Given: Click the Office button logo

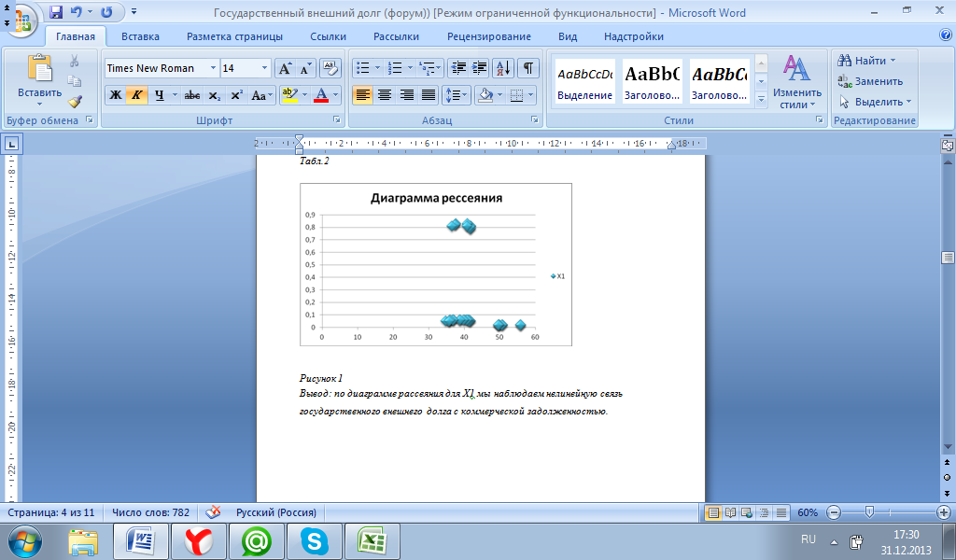Looking at the screenshot, I should click(x=22, y=20).
